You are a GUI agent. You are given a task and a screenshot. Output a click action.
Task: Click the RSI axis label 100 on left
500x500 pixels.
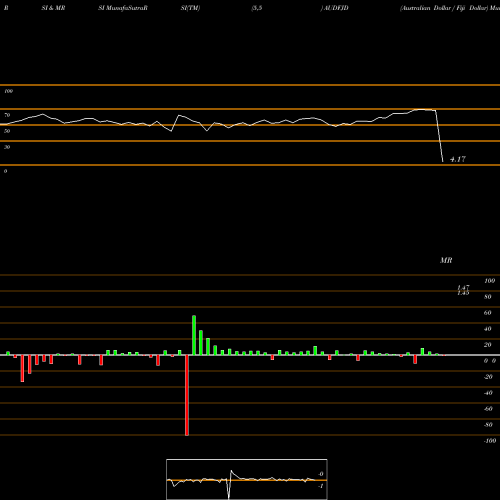pyautogui.click(x=8, y=91)
